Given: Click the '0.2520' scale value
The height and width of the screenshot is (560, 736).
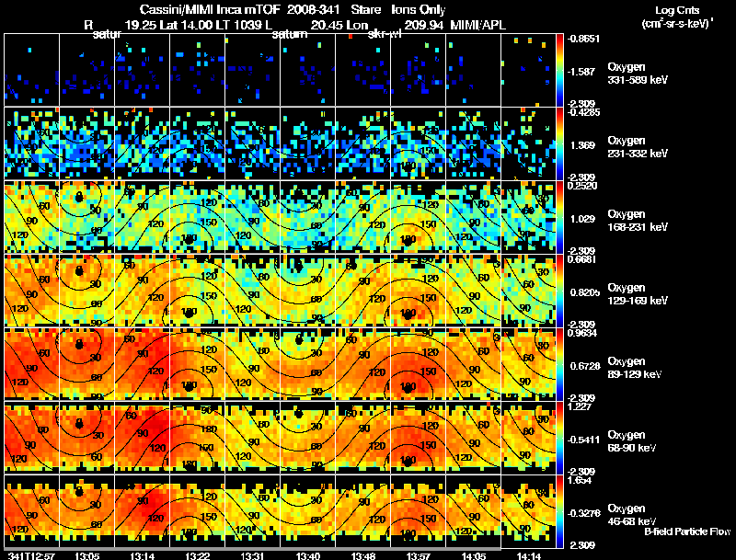Looking at the screenshot, I should (582, 186).
